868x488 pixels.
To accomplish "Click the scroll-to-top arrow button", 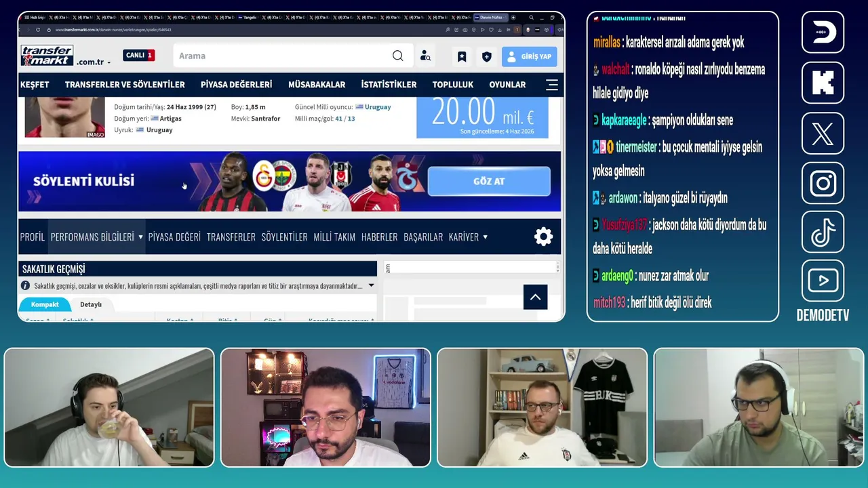I will click(x=535, y=297).
